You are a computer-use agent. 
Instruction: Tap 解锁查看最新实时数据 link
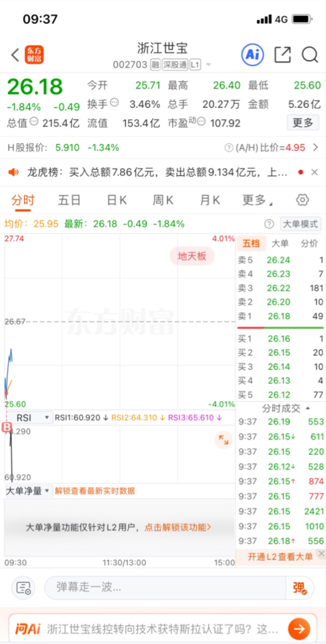95,491
